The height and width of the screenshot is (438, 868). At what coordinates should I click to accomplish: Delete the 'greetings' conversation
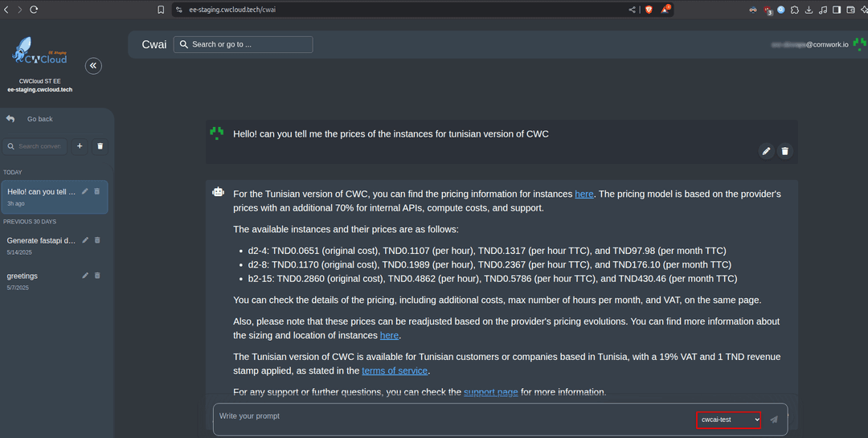tap(97, 275)
